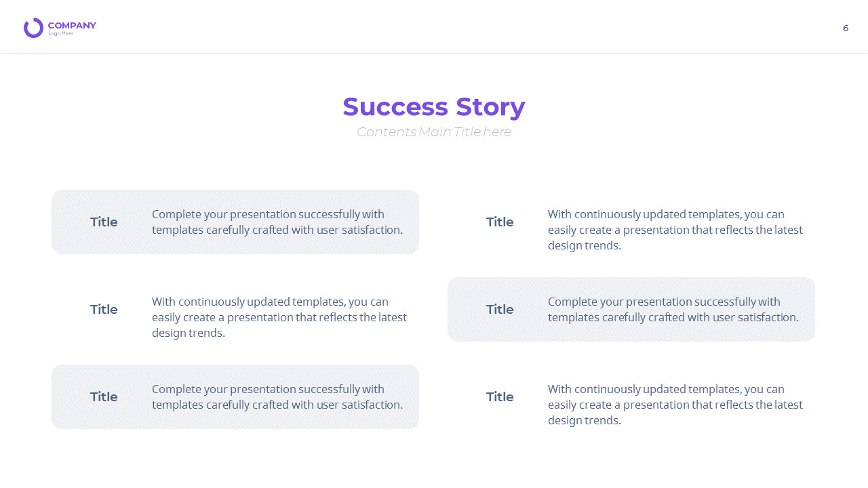
Task: Click the Title label in the bottom-right row
Action: tap(500, 396)
